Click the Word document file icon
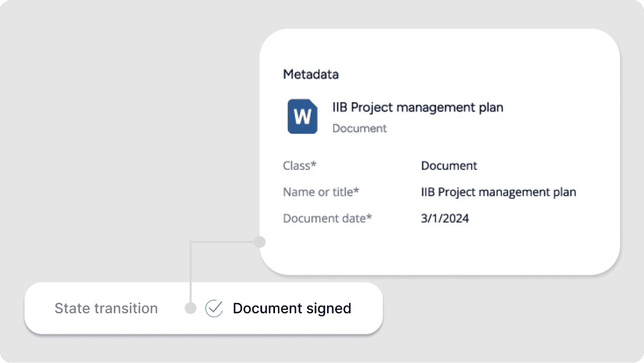This screenshot has height=363, width=644. pos(302,116)
